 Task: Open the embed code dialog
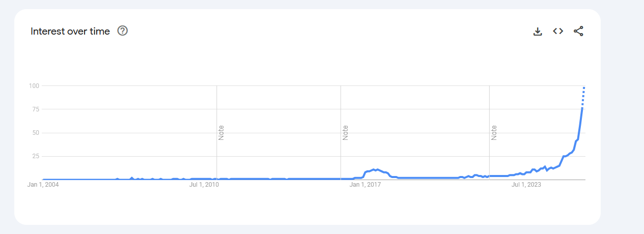point(558,31)
